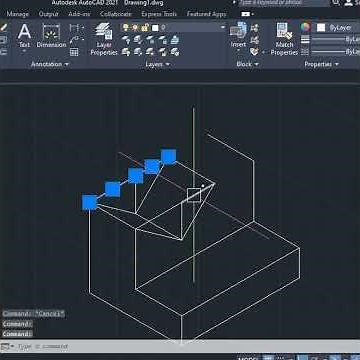Click the layer Unlock icon
Screen dimensions: 360x360
[163, 52]
